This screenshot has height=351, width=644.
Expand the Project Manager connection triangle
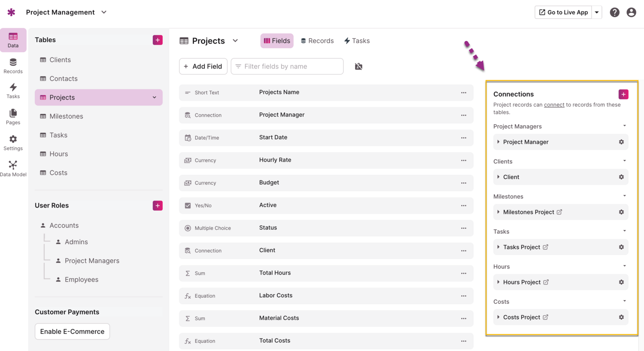click(498, 142)
